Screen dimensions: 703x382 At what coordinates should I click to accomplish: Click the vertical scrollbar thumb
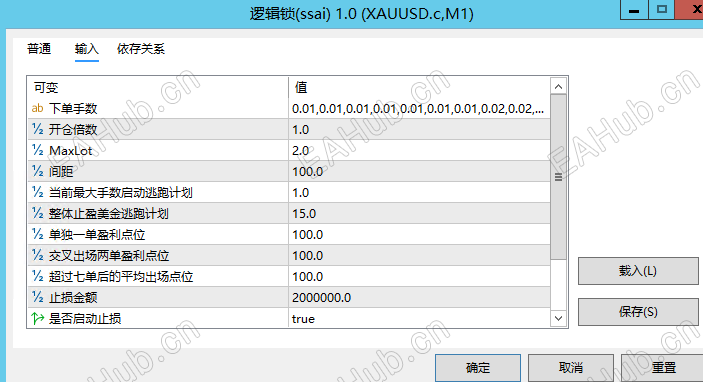click(x=558, y=177)
